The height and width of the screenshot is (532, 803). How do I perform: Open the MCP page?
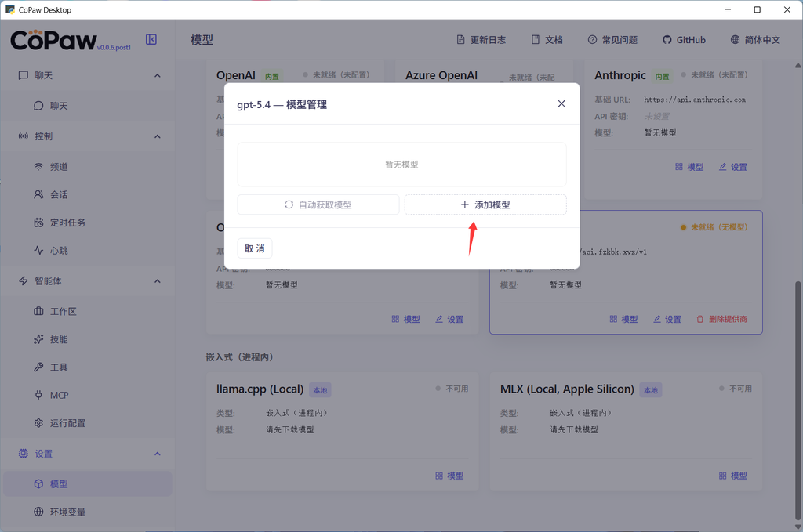pyautogui.click(x=87, y=396)
